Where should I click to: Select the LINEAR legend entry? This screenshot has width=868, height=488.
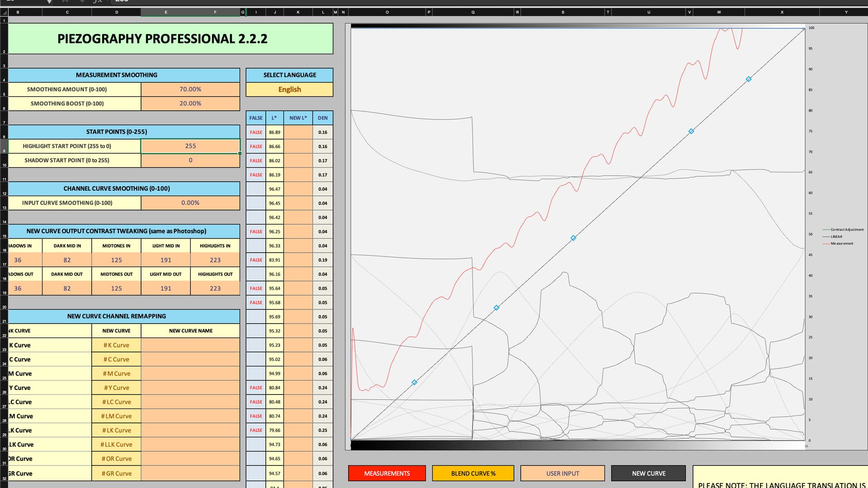point(836,237)
